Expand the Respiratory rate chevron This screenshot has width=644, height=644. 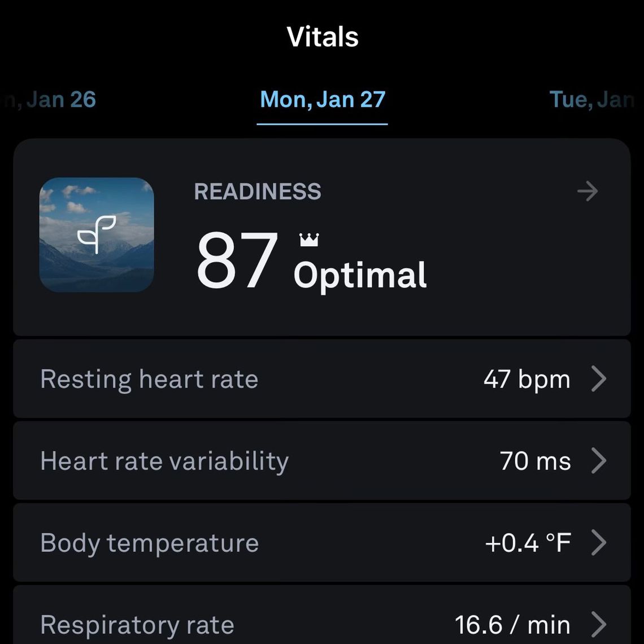click(599, 625)
